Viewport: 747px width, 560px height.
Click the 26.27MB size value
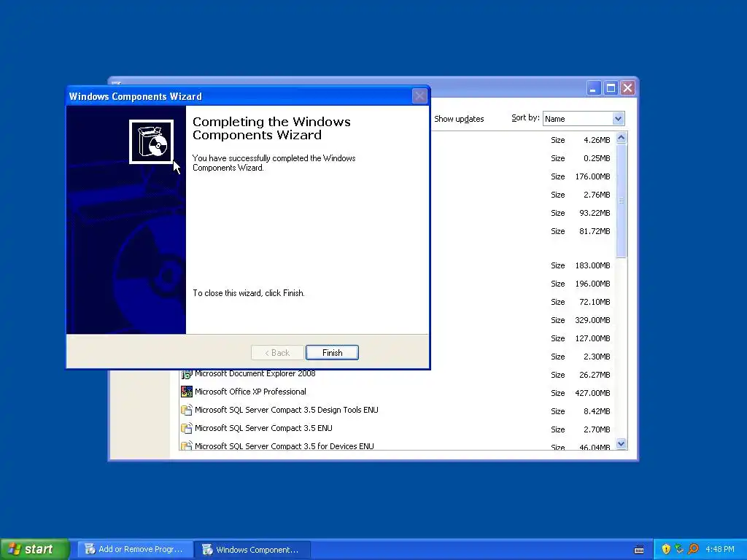pyautogui.click(x=595, y=375)
